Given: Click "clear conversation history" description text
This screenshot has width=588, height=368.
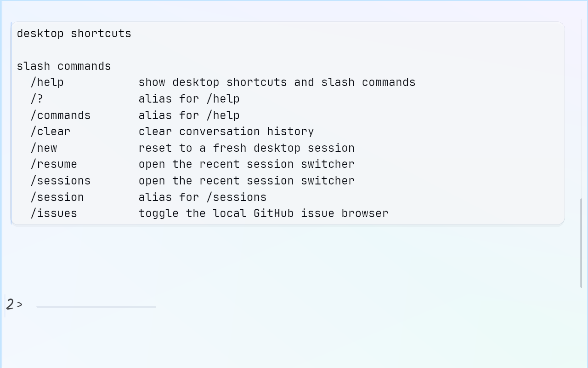Looking at the screenshot, I should [x=226, y=132].
